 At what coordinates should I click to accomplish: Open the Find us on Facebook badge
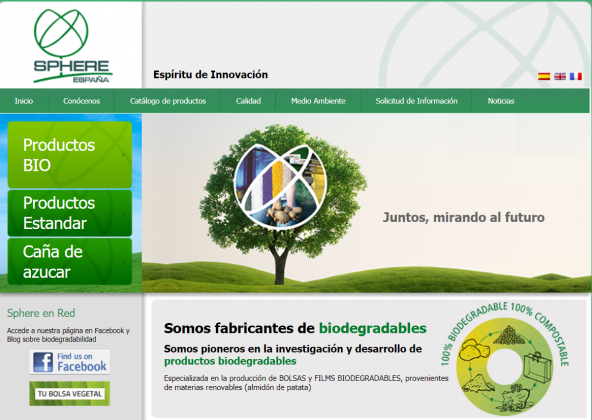[x=70, y=362]
